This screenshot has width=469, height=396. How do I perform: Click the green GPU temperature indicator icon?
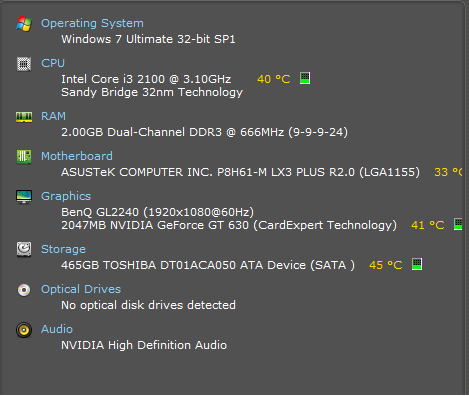pyautogui.click(x=458, y=224)
